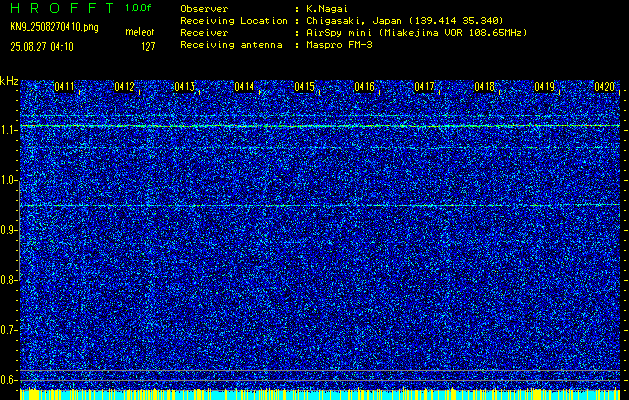This screenshot has width=629, height=400.
Task: Click the 0416 time marker
Action: pyautogui.click(x=364, y=86)
